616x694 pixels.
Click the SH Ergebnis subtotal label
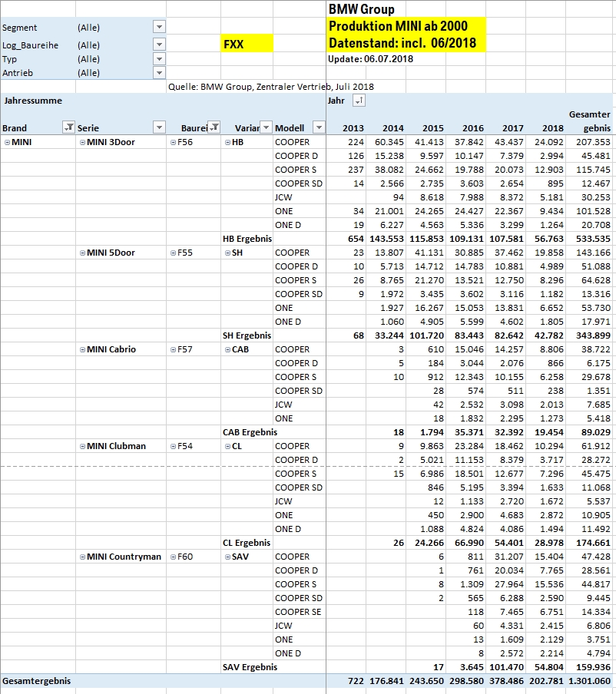click(247, 335)
